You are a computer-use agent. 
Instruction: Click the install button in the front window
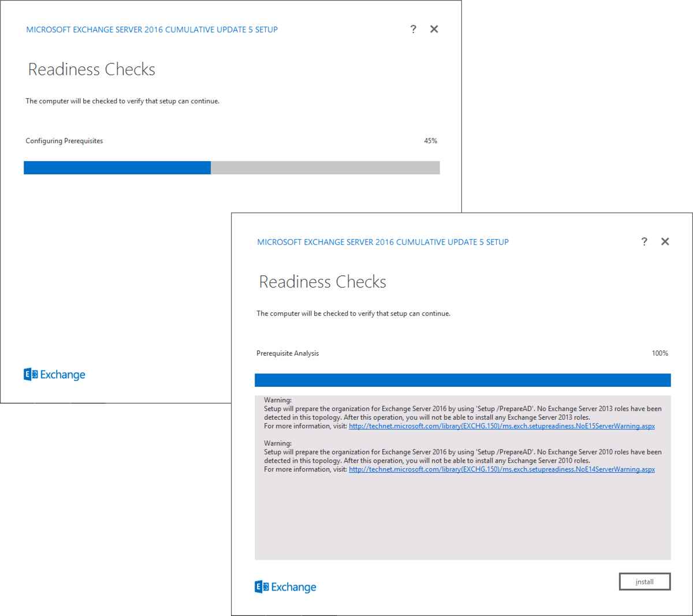[x=644, y=581]
